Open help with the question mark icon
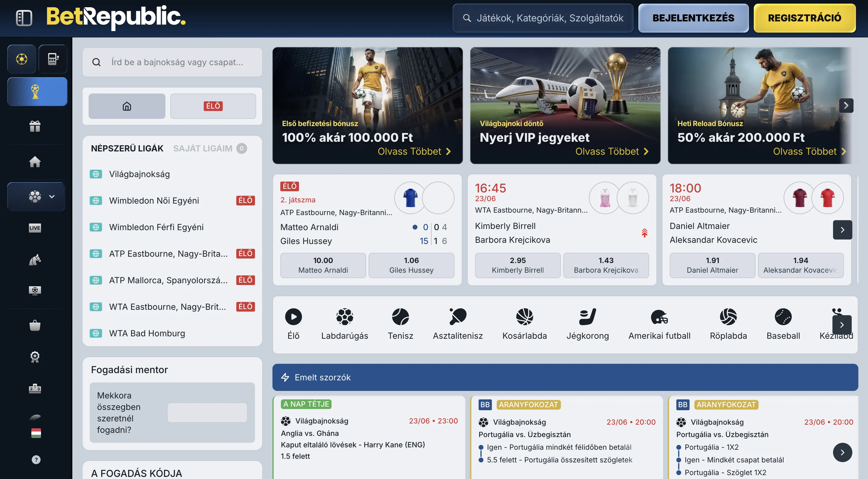This screenshot has height=479, width=868. pyautogui.click(x=36, y=460)
